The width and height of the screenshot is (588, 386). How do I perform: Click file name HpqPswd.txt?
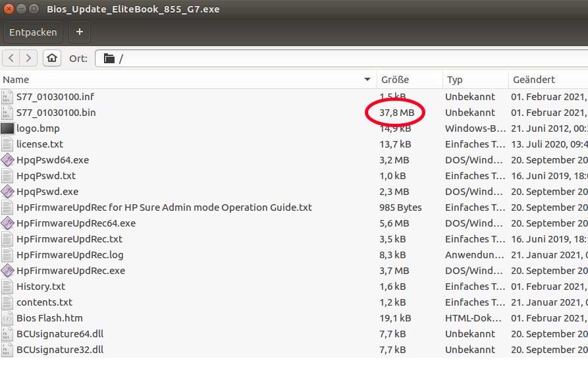[45, 176]
